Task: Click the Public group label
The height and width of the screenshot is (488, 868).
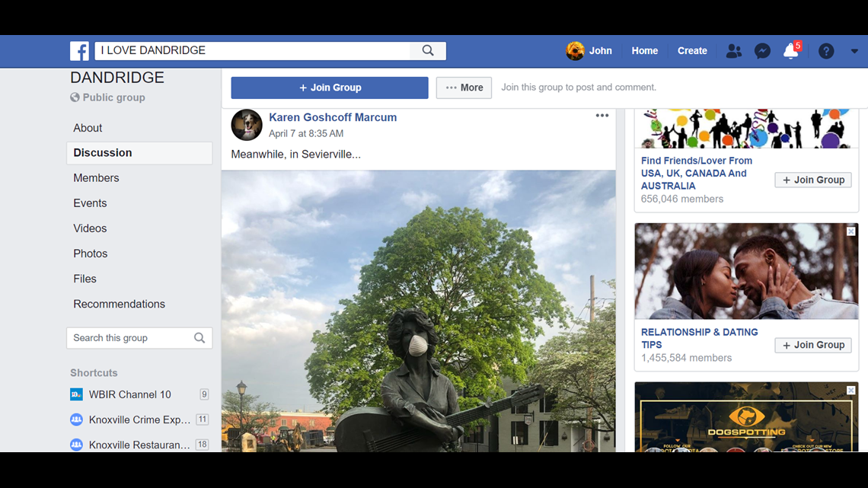Action: [113, 97]
